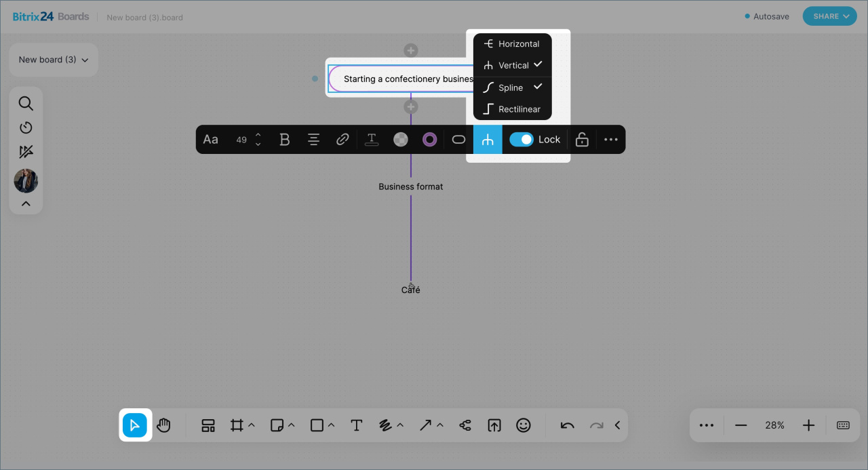The height and width of the screenshot is (470, 868).
Task: Select the hand pan tool
Action: pos(163,425)
